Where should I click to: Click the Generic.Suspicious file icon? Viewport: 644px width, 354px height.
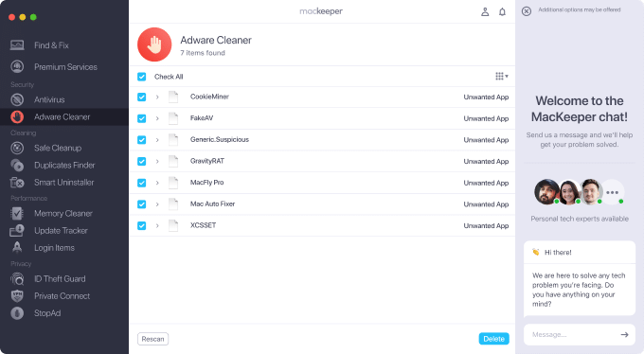coord(173,140)
